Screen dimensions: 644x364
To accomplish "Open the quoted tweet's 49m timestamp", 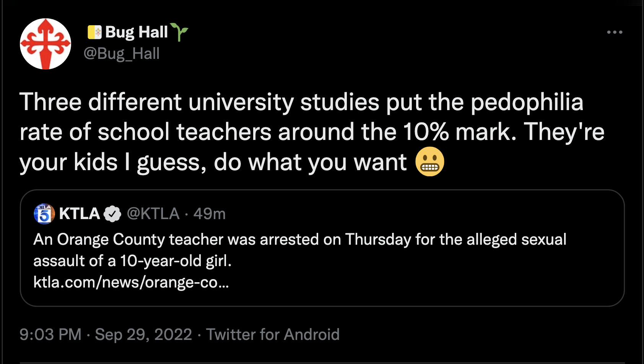I will [210, 214].
